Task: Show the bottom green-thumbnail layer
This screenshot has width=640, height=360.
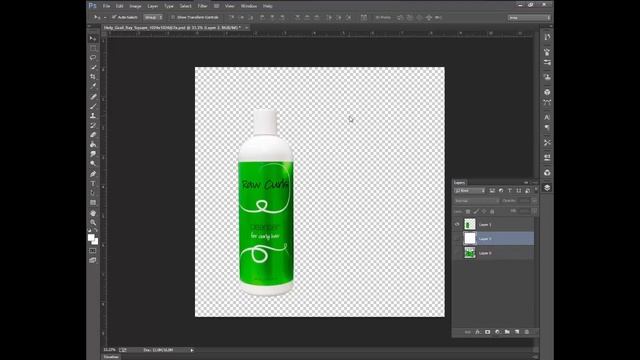Action: pyautogui.click(x=457, y=253)
